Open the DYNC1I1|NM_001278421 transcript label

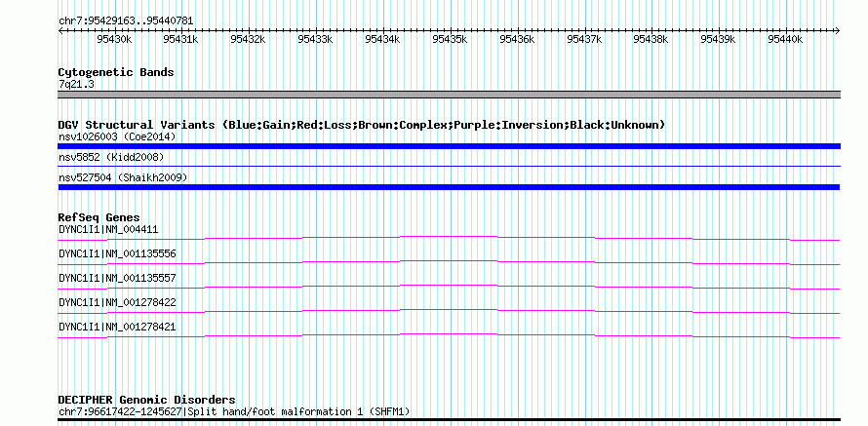point(117,327)
